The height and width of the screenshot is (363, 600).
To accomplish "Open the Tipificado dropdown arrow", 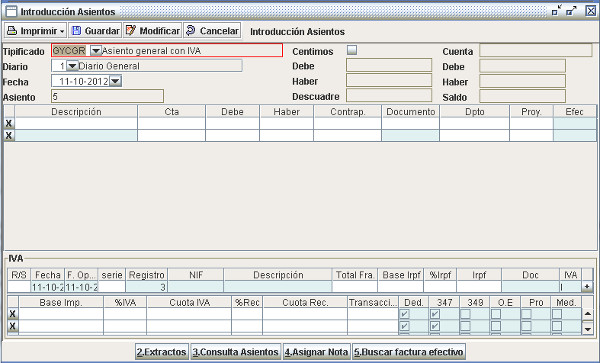I will [x=96, y=50].
